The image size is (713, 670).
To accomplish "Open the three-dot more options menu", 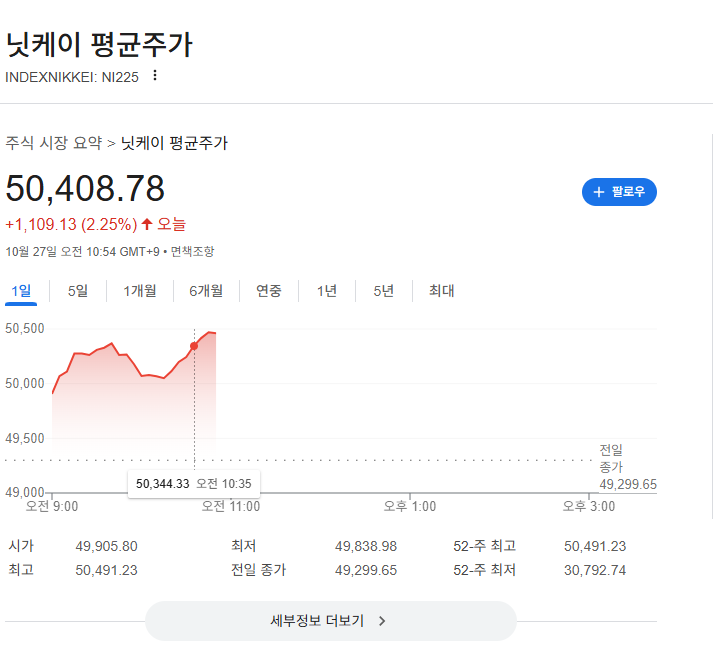I will pos(154,75).
